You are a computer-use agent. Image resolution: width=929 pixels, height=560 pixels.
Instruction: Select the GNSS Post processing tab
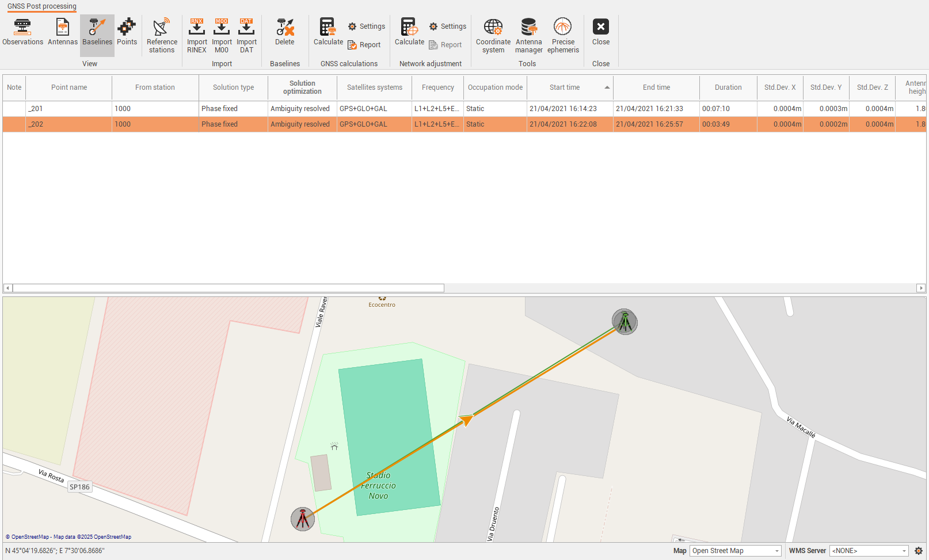[x=42, y=6]
